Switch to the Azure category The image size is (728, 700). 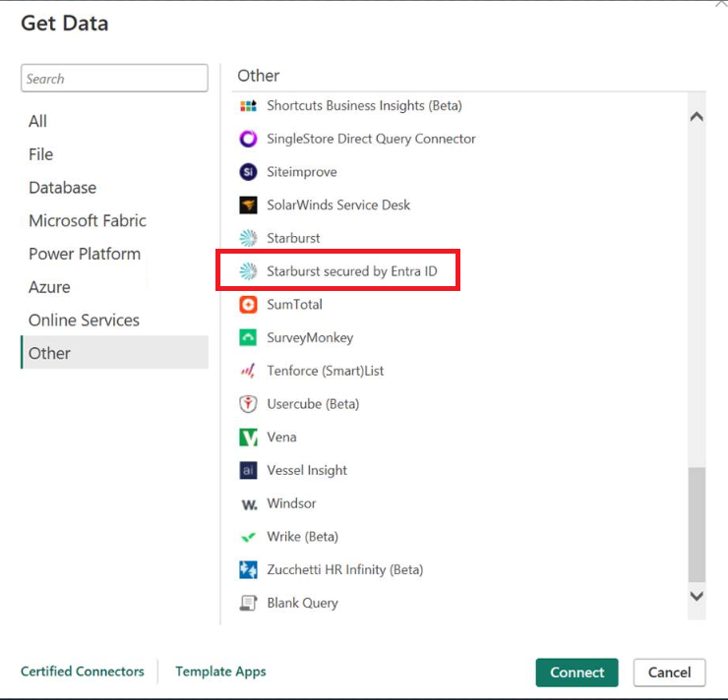[115, 287]
